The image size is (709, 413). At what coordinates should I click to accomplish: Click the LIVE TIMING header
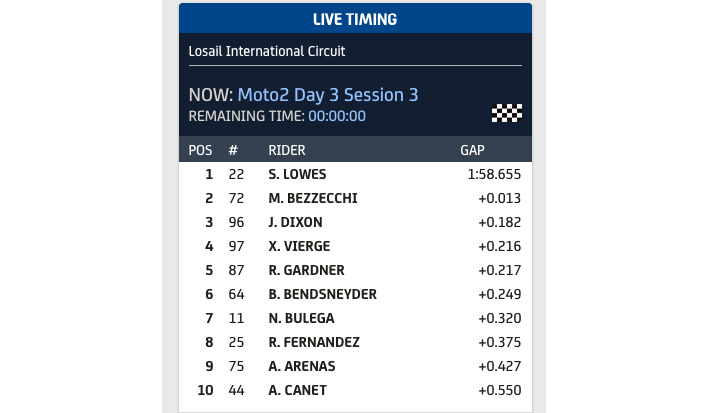pyautogui.click(x=355, y=19)
